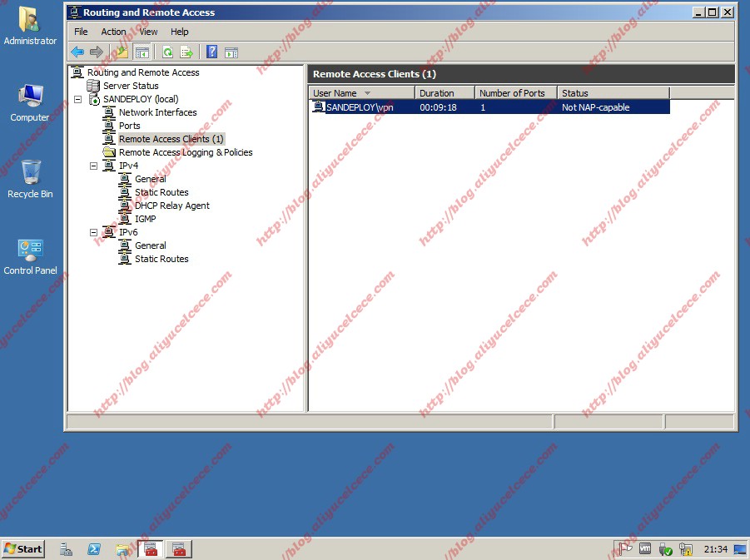The image size is (750, 560).
Task: Select General under IPv4
Action: tap(151, 179)
